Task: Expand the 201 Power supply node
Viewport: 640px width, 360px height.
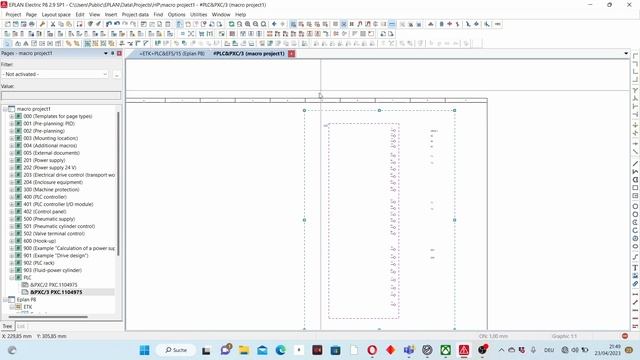Action: pyautogui.click(x=12, y=160)
